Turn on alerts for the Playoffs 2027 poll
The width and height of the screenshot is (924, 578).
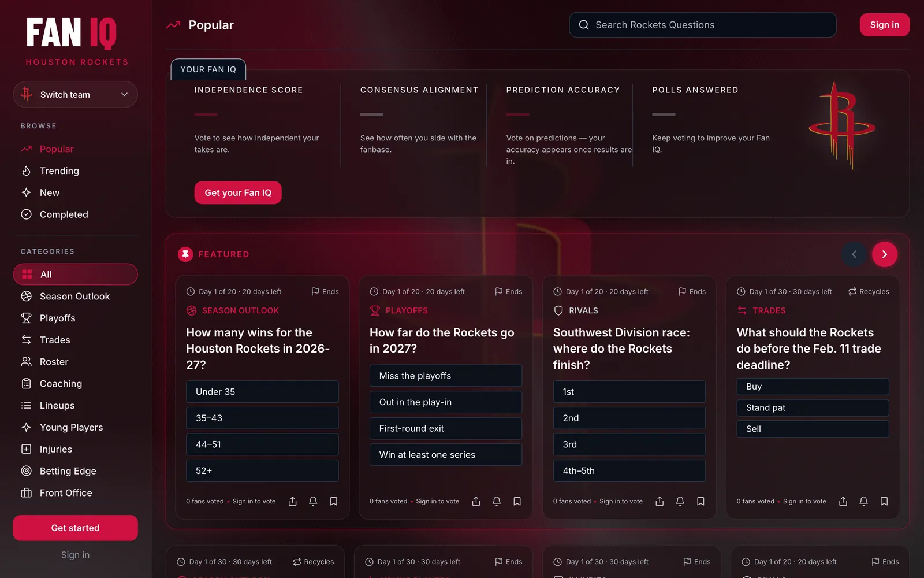coord(497,501)
